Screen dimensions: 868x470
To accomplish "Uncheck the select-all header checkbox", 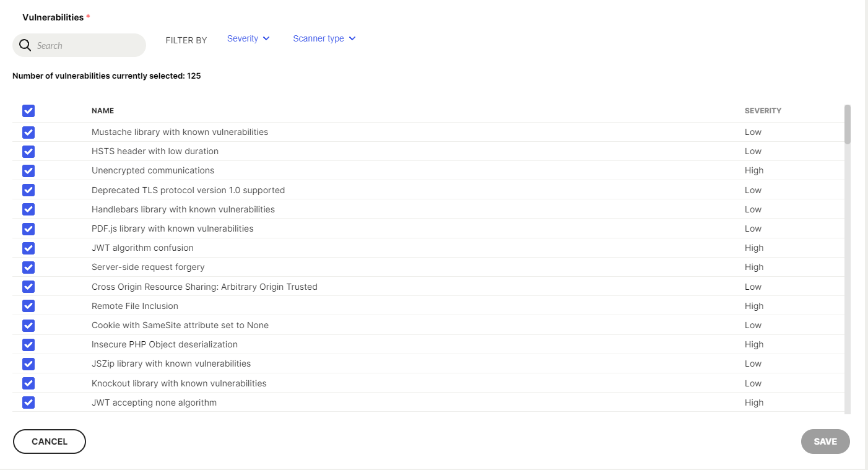I will tap(28, 111).
